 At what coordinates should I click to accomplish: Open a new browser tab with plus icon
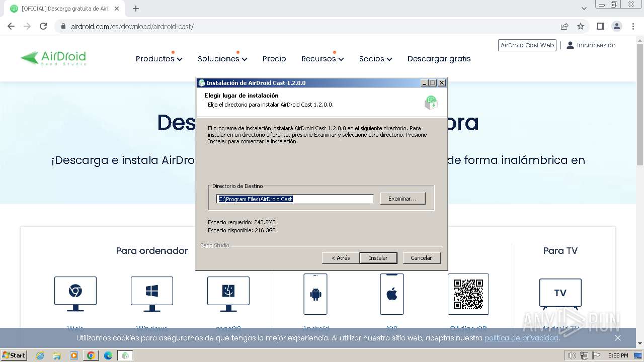pos(135,9)
